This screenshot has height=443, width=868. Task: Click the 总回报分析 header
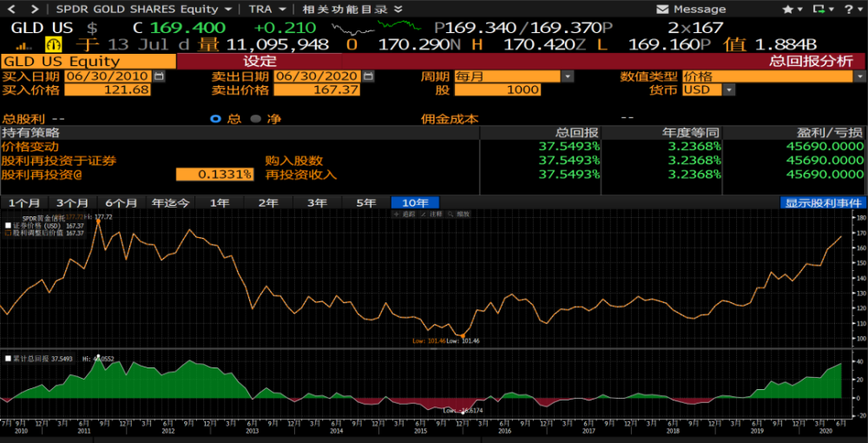[811, 62]
